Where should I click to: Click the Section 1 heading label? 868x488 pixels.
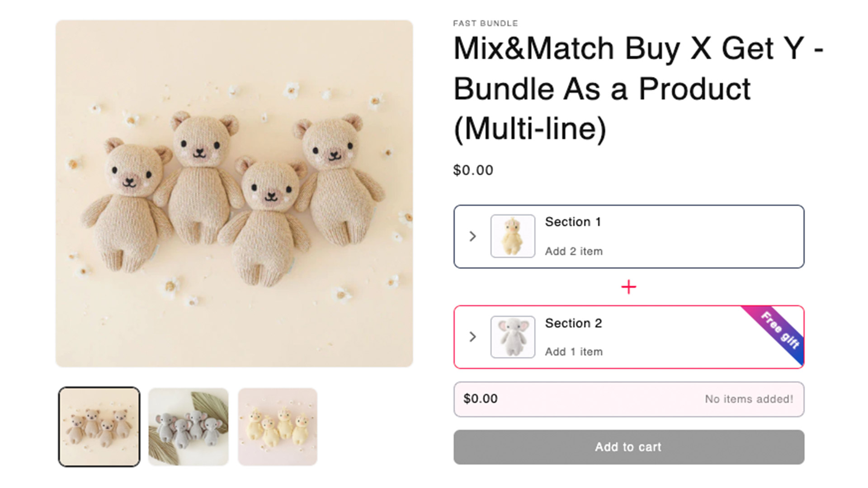click(573, 222)
